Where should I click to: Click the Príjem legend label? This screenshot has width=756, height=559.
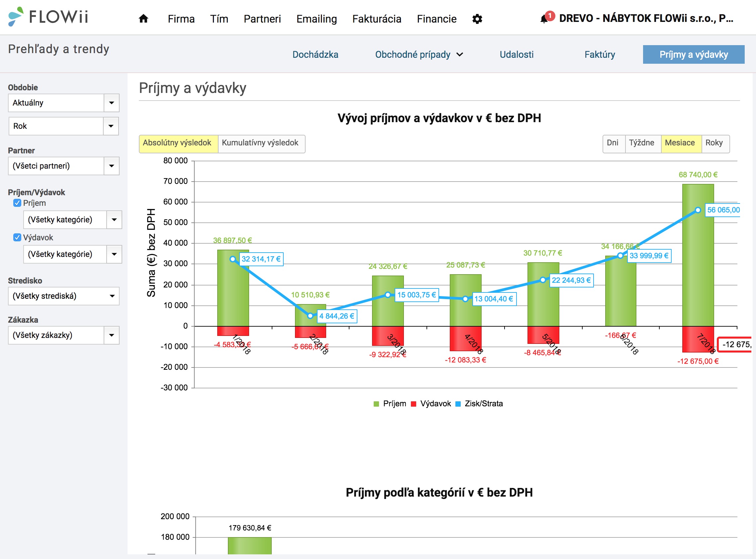coord(394,404)
